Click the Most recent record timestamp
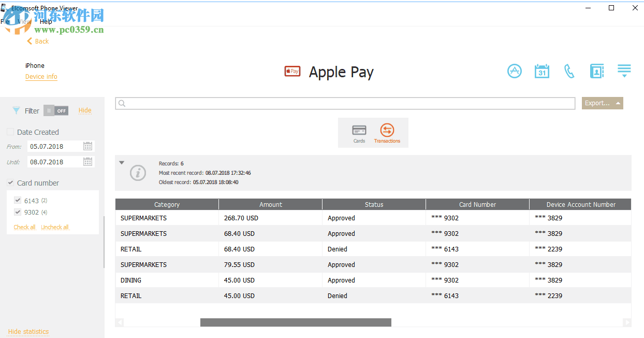644x338 pixels. click(228, 173)
